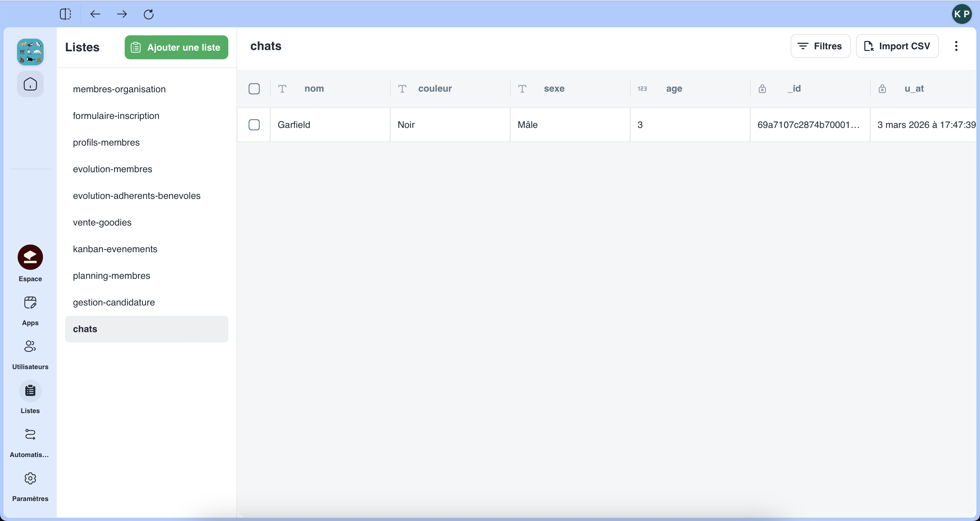Click the back navigation arrow

pos(95,14)
